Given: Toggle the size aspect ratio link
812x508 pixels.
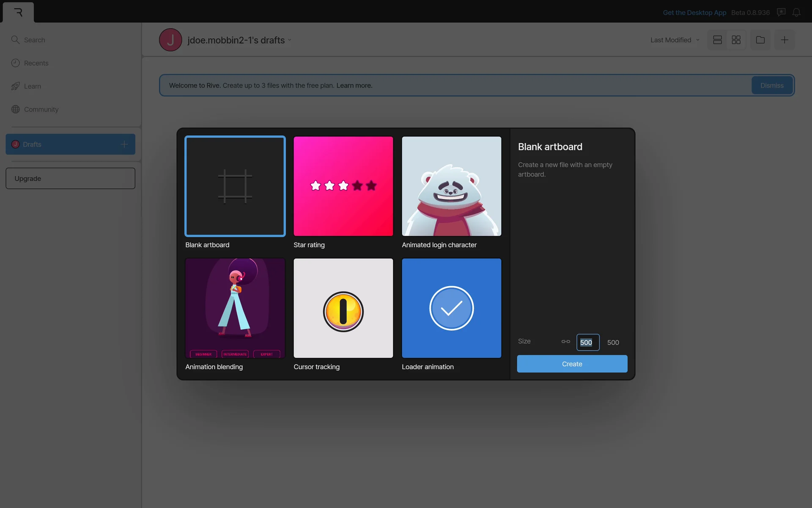Looking at the screenshot, I should click(x=565, y=342).
